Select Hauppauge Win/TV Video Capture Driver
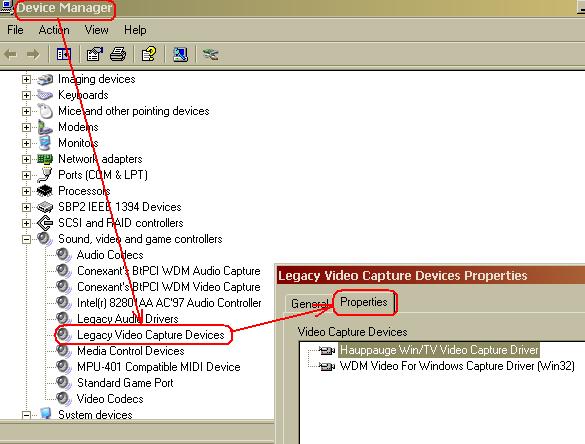The image size is (585, 444). [439, 350]
